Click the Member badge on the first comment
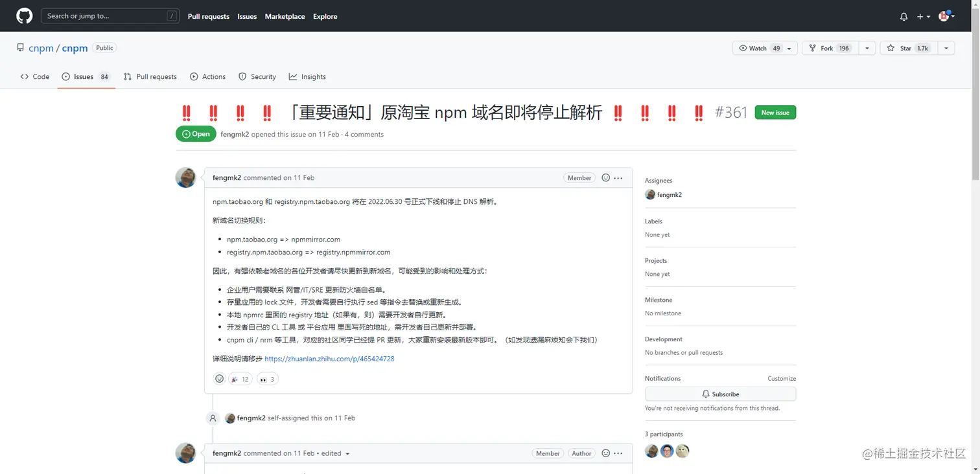This screenshot has width=980, height=474. [x=579, y=178]
